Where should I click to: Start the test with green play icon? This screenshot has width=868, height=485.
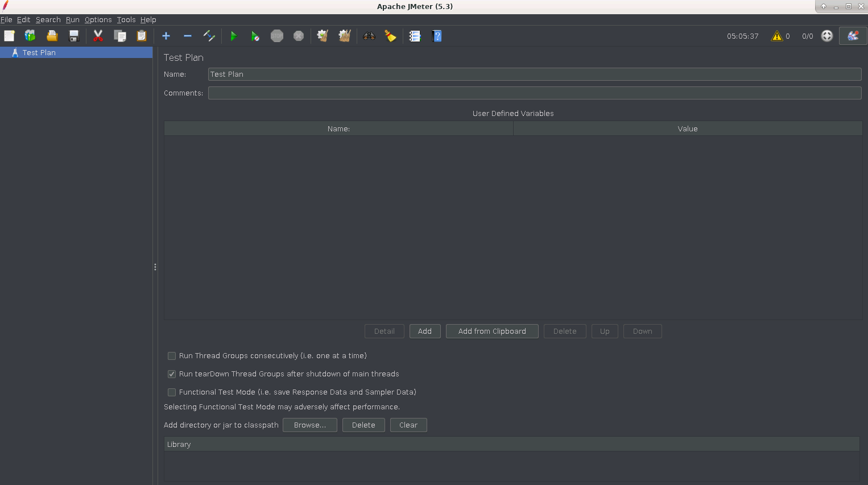[x=233, y=36]
